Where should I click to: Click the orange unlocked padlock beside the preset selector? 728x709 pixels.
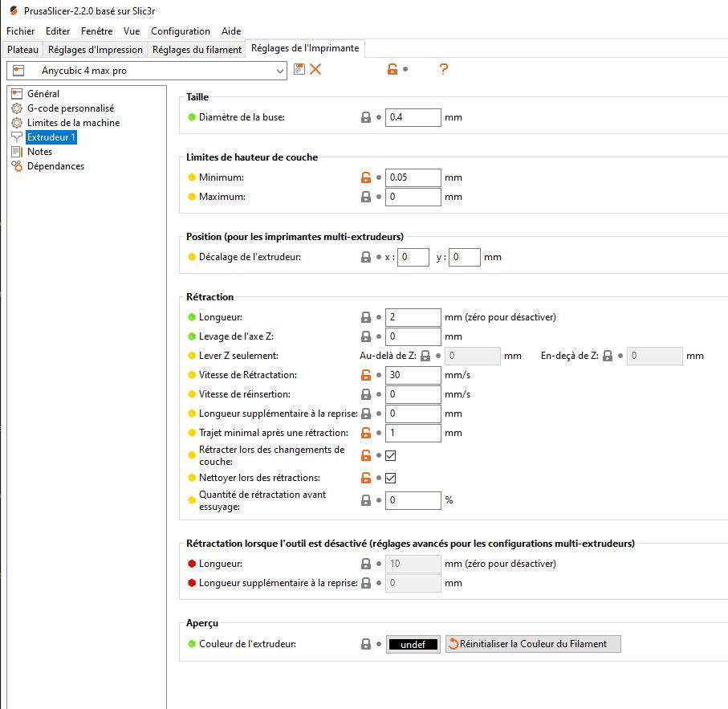(392, 70)
